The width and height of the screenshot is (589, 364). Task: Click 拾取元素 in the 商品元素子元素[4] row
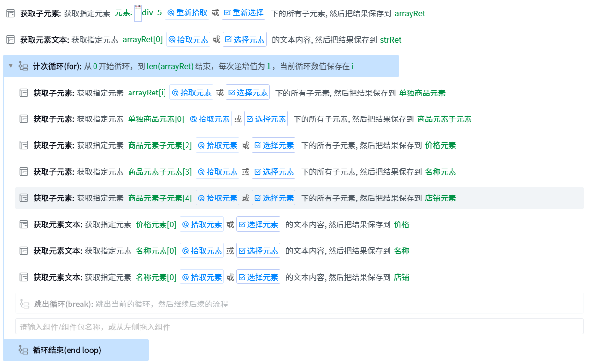pyautogui.click(x=217, y=198)
